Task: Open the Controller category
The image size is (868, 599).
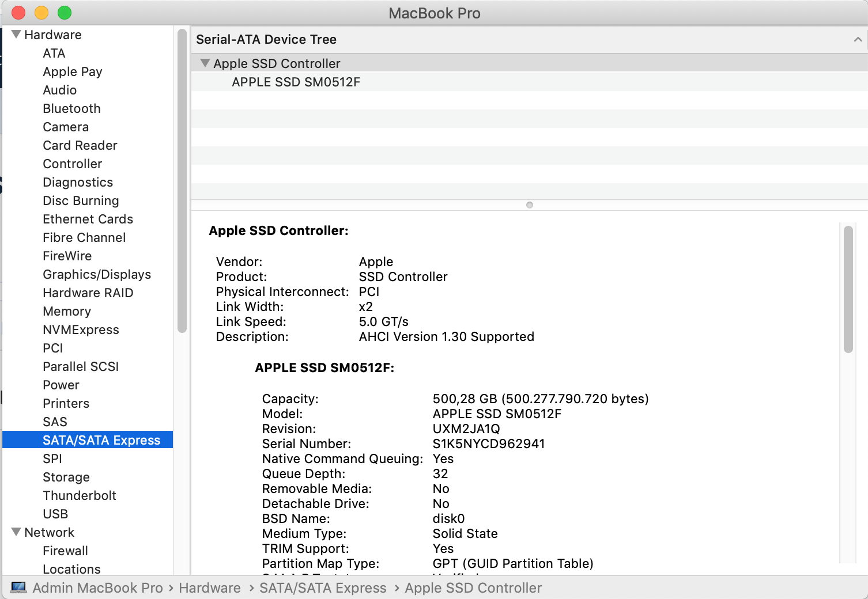Action: [73, 164]
